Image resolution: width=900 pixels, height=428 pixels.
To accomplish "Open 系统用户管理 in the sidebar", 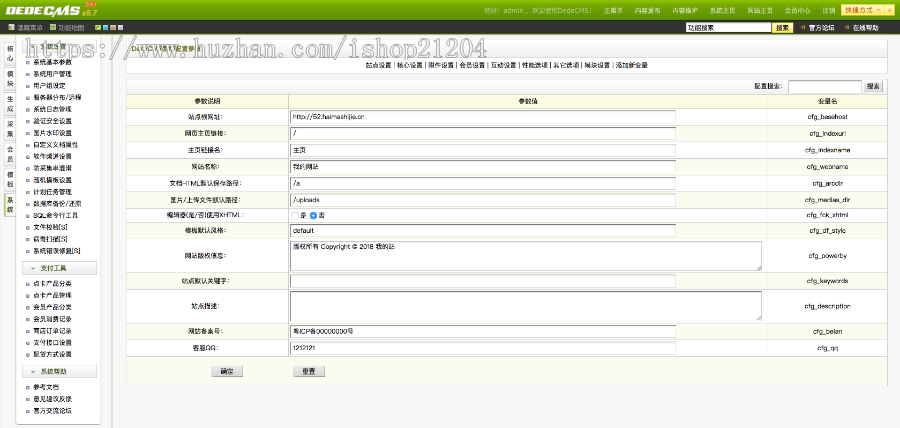I will (x=52, y=74).
